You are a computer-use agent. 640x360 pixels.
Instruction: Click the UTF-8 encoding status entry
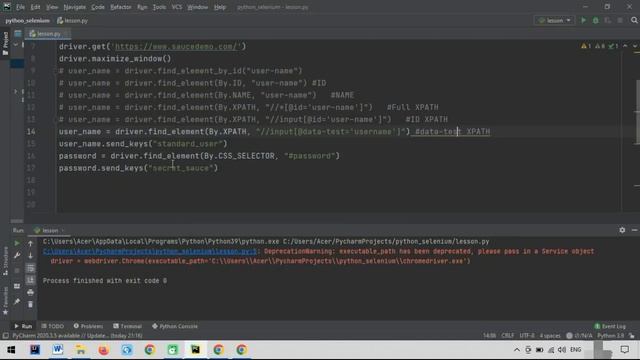(527, 336)
